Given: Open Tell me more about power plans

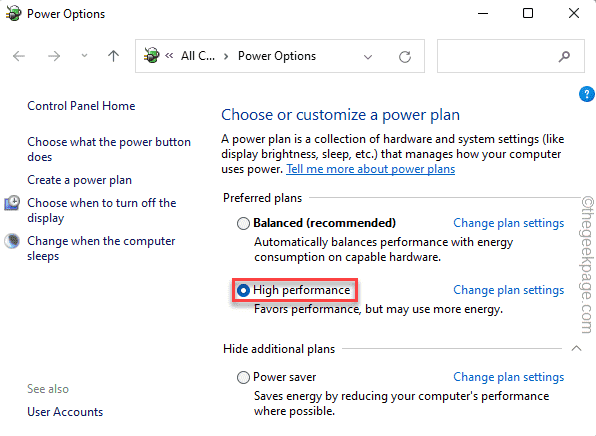Looking at the screenshot, I should (x=371, y=169).
